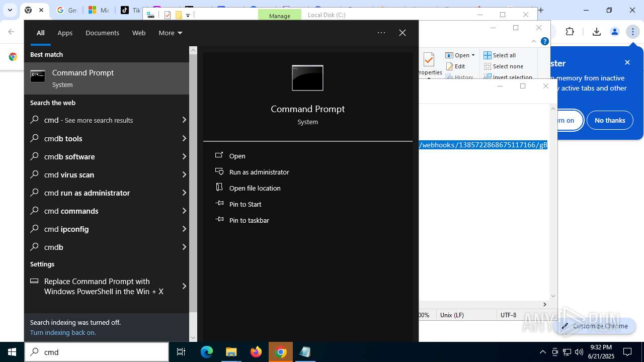Select Run as administrator
Image resolution: width=644 pixels, height=362 pixels.
point(259,172)
